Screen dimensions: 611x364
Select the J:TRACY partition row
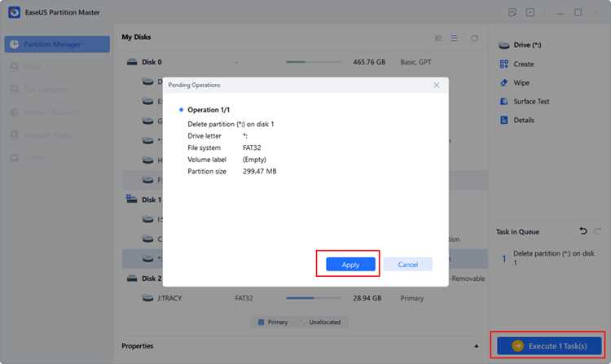point(305,298)
